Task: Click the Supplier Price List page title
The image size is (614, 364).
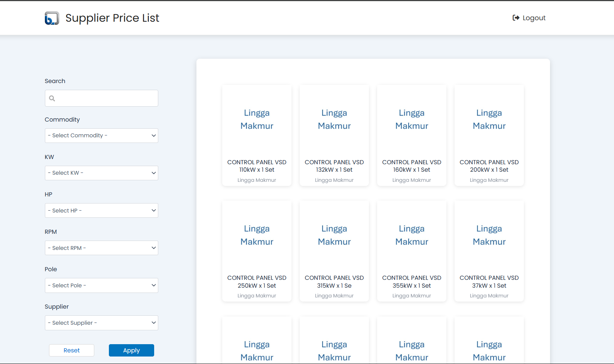Action: pos(112,18)
